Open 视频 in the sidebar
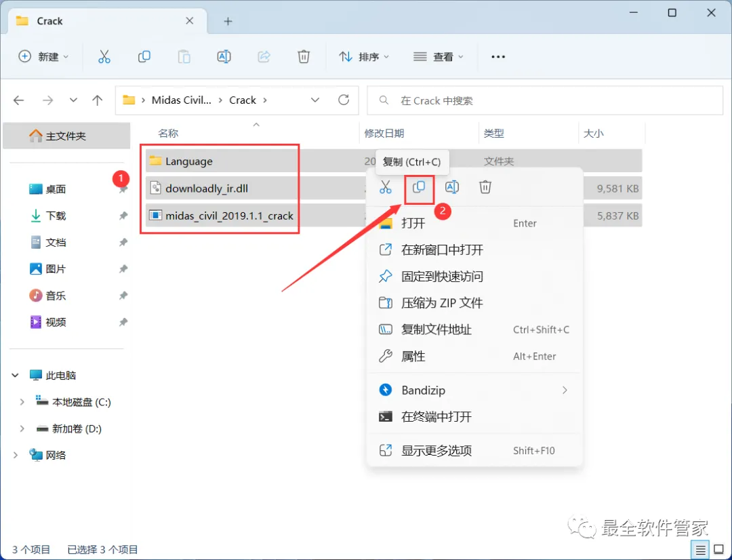The width and height of the screenshot is (732, 560). click(x=56, y=322)
